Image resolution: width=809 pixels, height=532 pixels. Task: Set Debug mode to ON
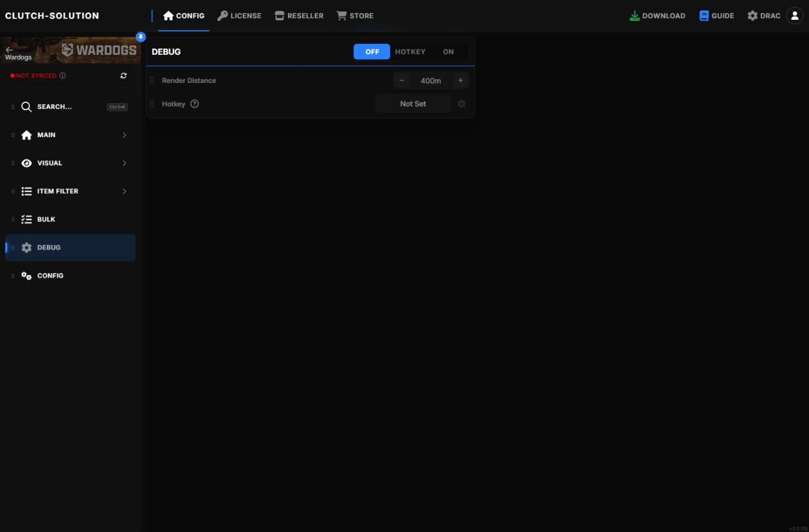tap(448, 52)
